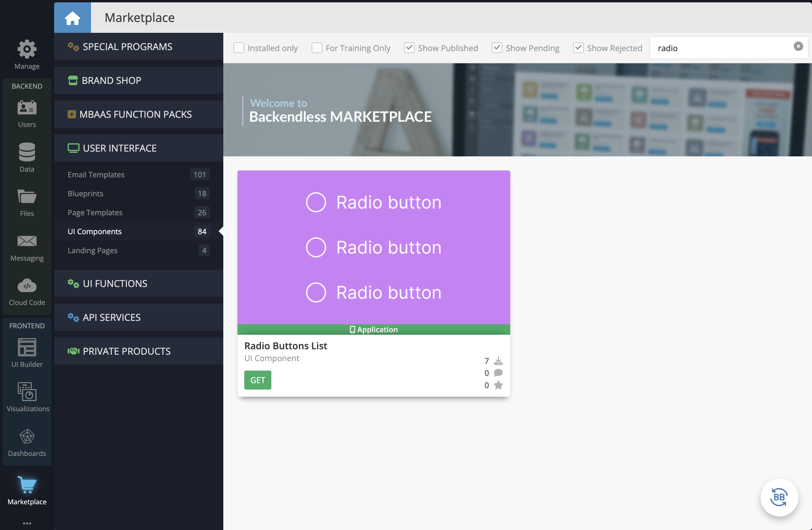Click the downloads icon on the card

click(x=498, y=361)
